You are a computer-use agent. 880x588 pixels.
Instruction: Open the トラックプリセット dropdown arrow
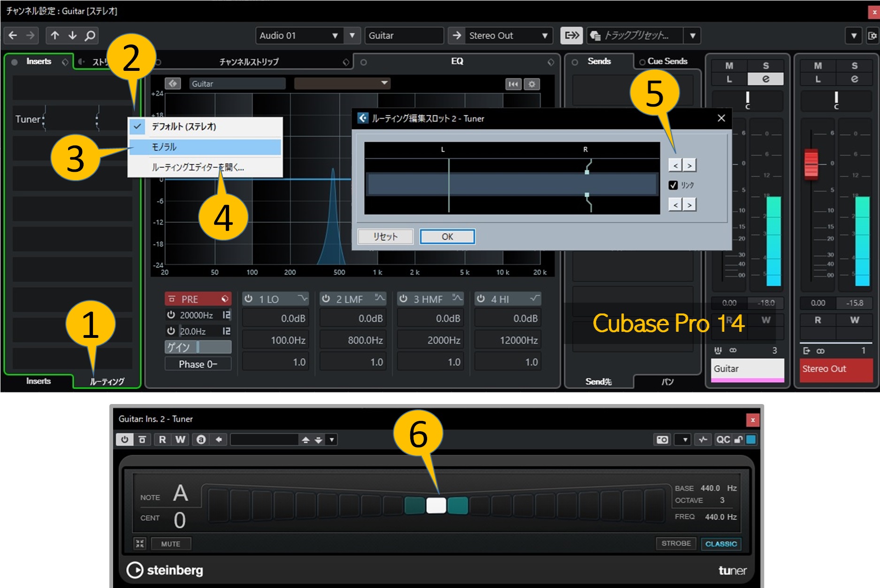(x=693, y=36)
